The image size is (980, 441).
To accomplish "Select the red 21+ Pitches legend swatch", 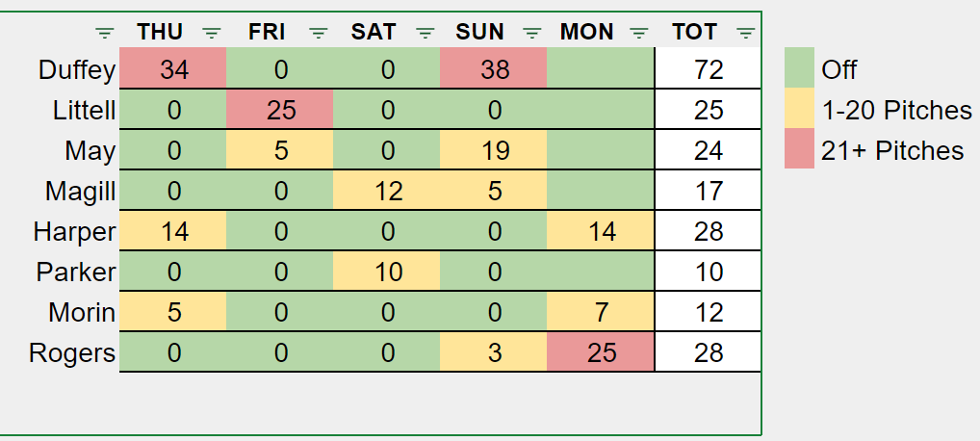I will 799,150.
